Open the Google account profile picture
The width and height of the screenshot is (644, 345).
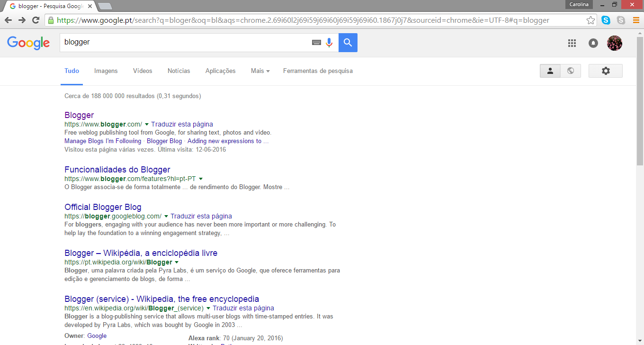[x=615, y=43]
